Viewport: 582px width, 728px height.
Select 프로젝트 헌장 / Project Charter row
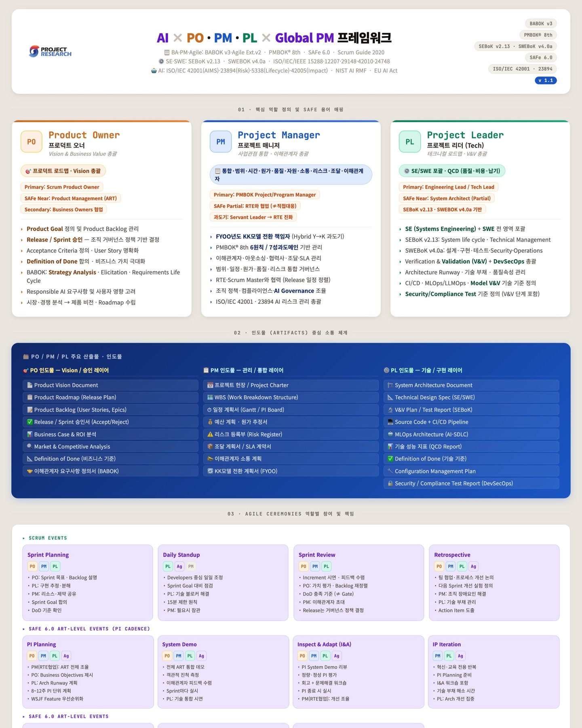291,385
